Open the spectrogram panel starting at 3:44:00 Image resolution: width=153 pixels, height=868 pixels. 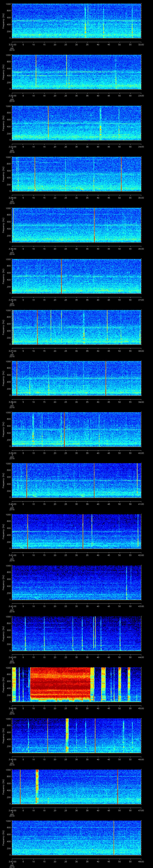point(76,685)
